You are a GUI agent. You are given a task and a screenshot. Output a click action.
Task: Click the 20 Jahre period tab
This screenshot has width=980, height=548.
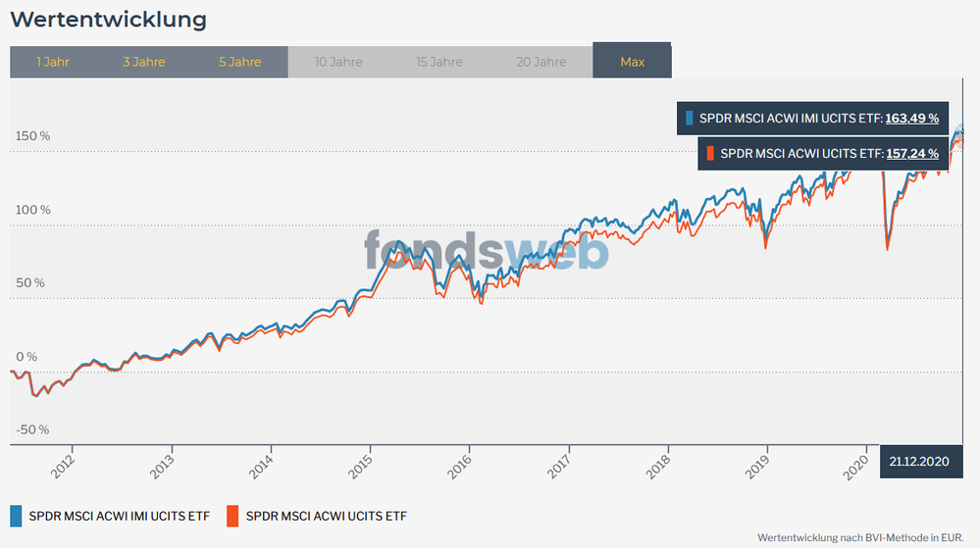[x=542, y=62]
